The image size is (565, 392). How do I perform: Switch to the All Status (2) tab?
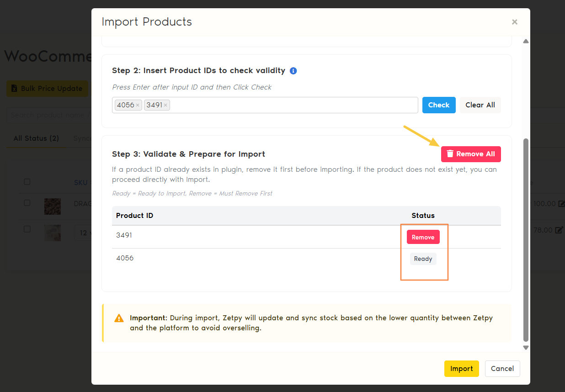point(36,138)
